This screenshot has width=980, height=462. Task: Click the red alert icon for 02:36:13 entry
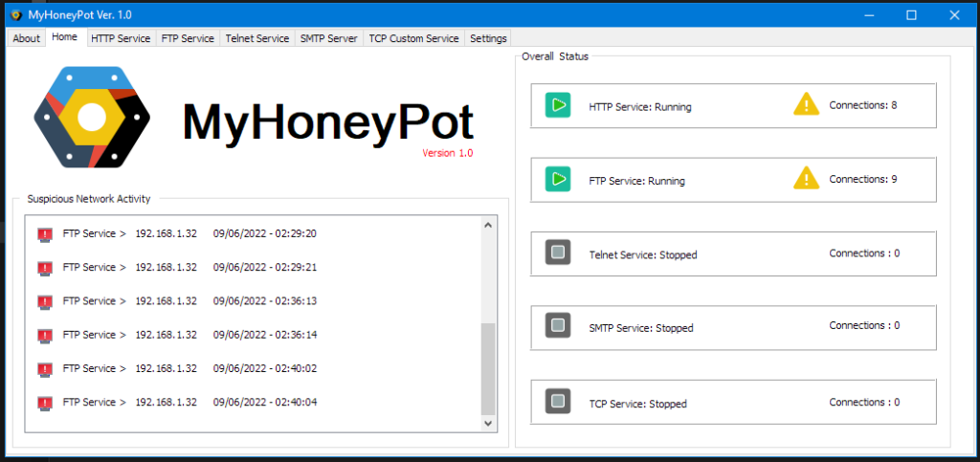click(x=44, y=302)
